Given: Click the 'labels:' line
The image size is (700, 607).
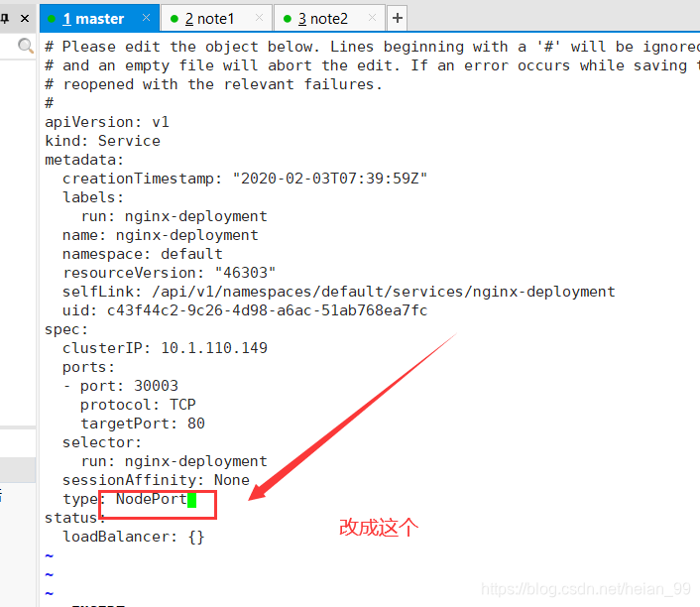Looking at the screenshot, I should (93, 197).
